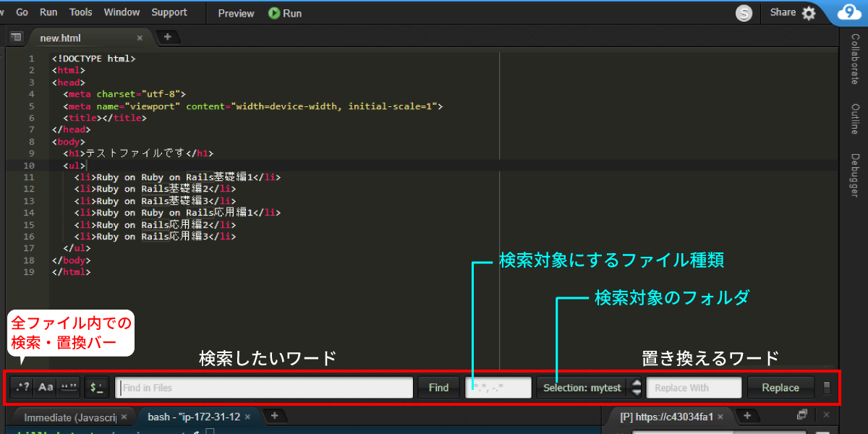Click the Find button

pyautogui.click(x=438, y=388)
